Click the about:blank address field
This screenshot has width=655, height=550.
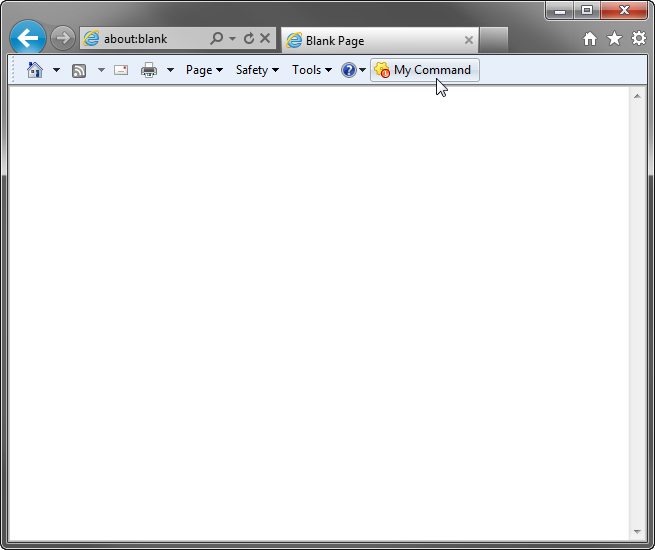[150, 39]
